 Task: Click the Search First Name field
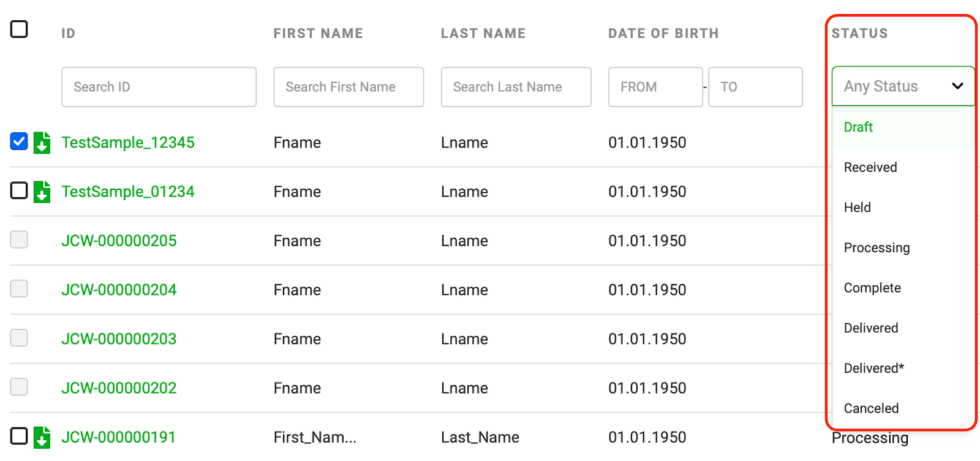point(348,87)
